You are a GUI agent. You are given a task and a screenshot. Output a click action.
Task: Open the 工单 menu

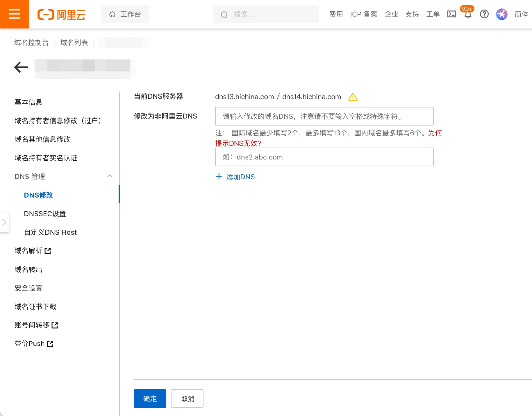point(433,14)
